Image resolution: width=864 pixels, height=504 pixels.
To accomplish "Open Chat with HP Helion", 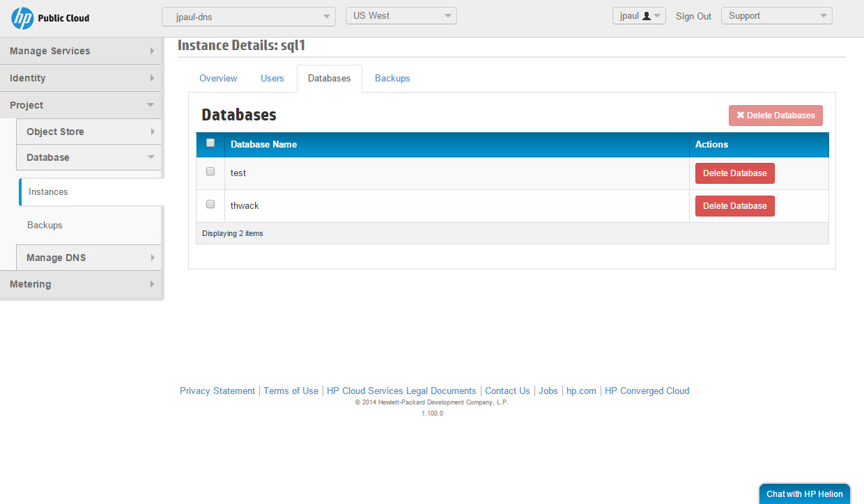I will 805,494.
